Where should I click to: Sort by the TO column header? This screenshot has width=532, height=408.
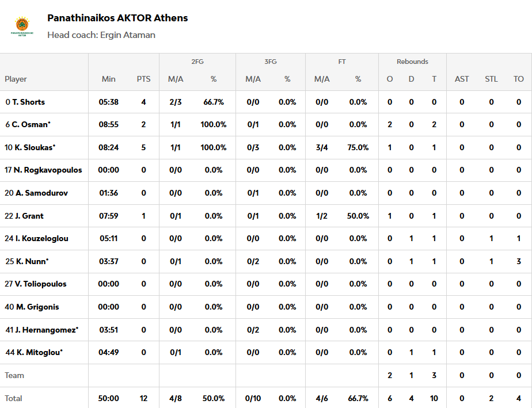point(519,79)
